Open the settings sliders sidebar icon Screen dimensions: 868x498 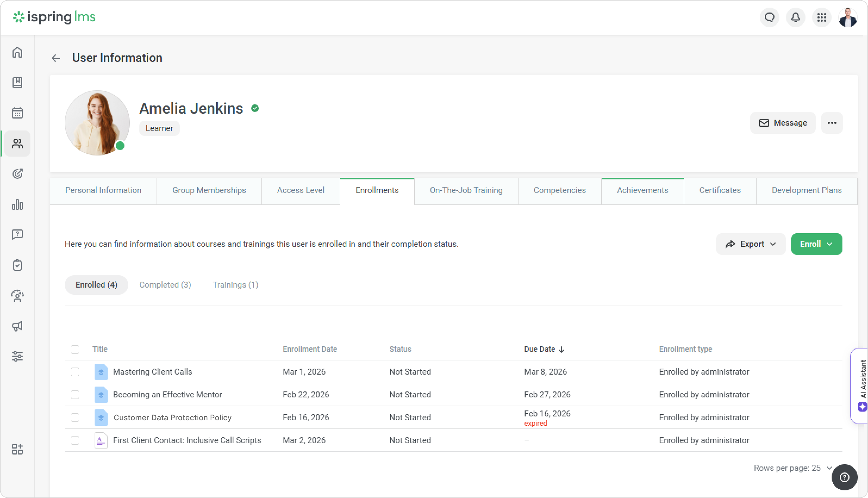[17, 356]
